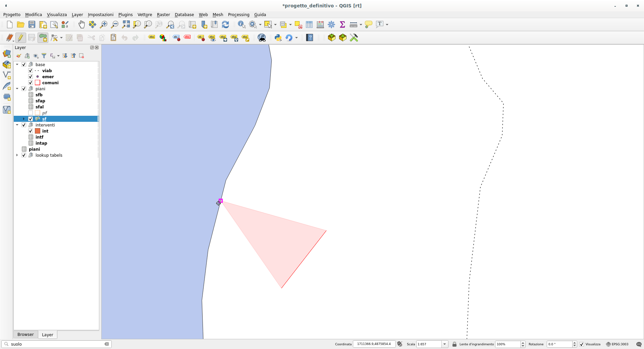Toggle mouse extents display next to Coordinata
The width and height of the screenshot is (644, 349).
click(x=399, y=344)
